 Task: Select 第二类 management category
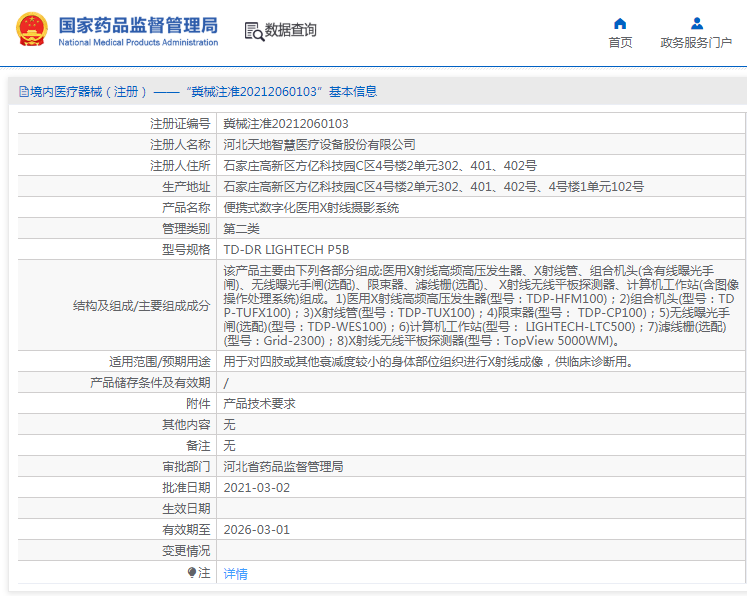pos(242,229)
